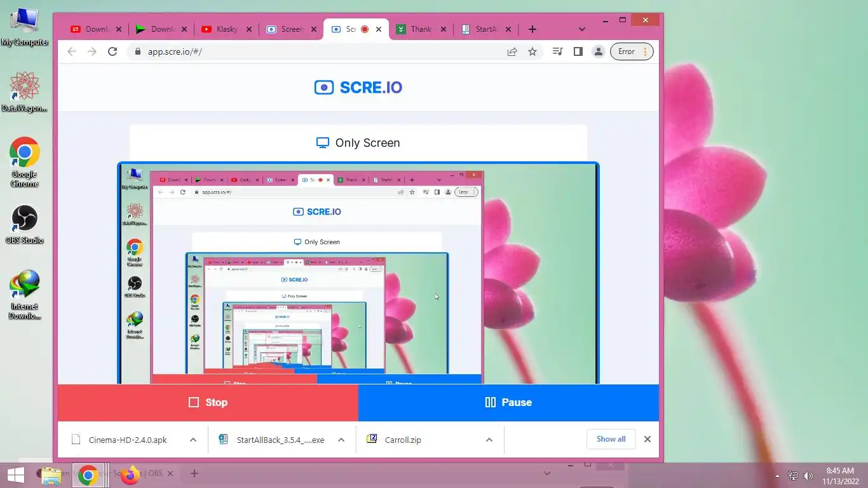Screen dimensions: 868x488
Task: Share this page from address bar
Action: 512,51
